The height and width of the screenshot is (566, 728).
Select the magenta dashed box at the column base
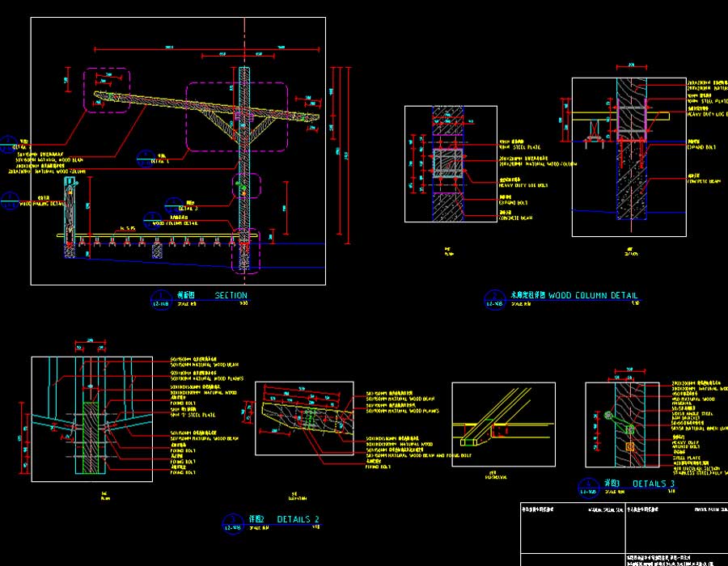click(246, 250)
